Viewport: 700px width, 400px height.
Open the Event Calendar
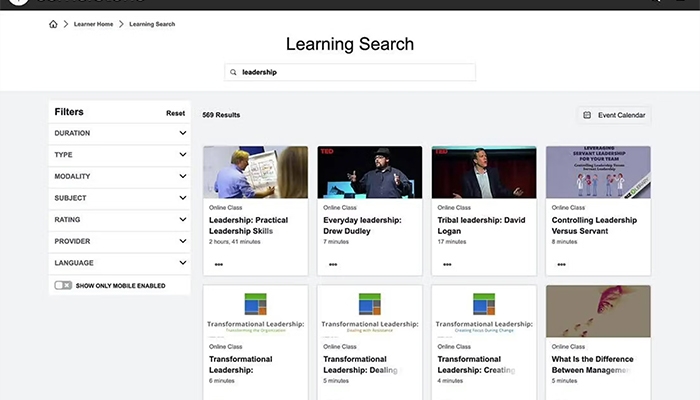pos(614,115)
